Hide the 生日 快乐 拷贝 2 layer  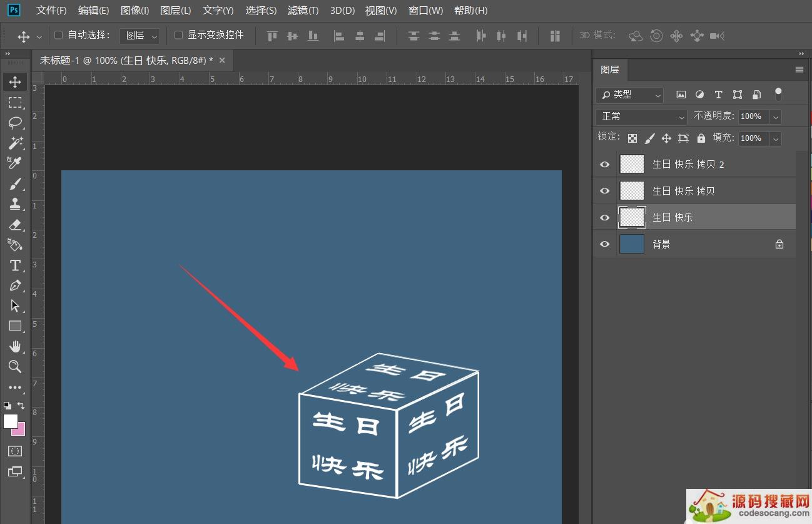pyautogui.click(x=604, y=164)
